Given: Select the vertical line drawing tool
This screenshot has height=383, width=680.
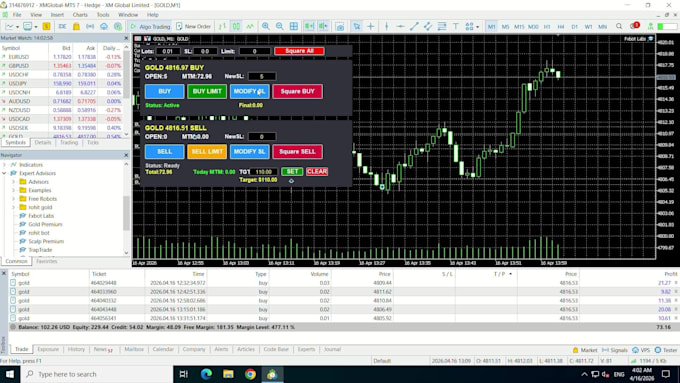Looking at the screenshot, I should tap(386, 26).
